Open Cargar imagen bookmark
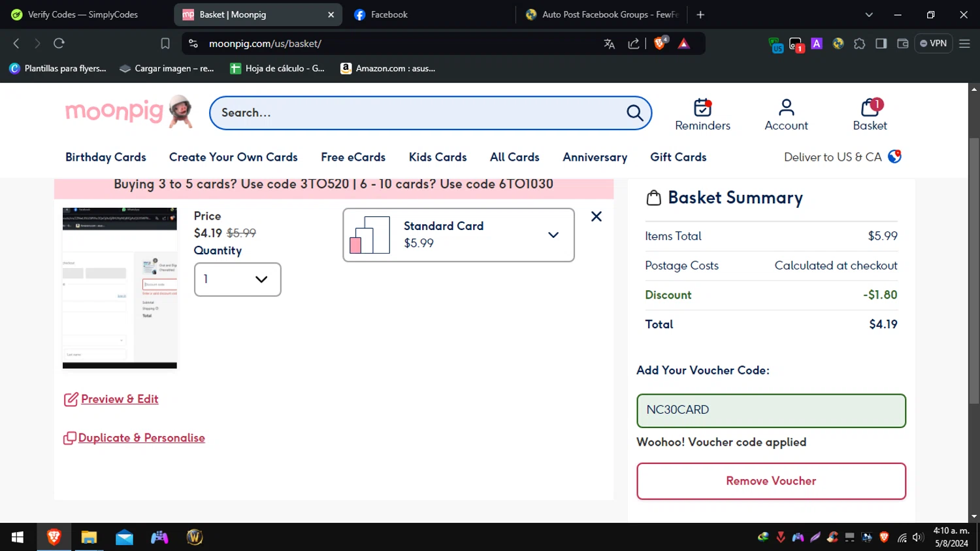Viewport: 980px width, 551px height. 167,68
